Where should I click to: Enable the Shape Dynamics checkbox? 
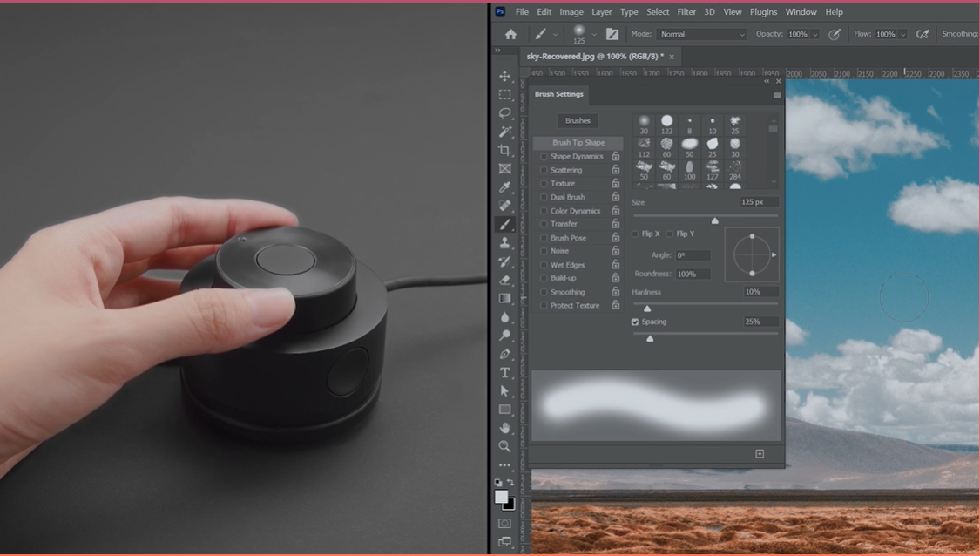click(x=544, y=157)
